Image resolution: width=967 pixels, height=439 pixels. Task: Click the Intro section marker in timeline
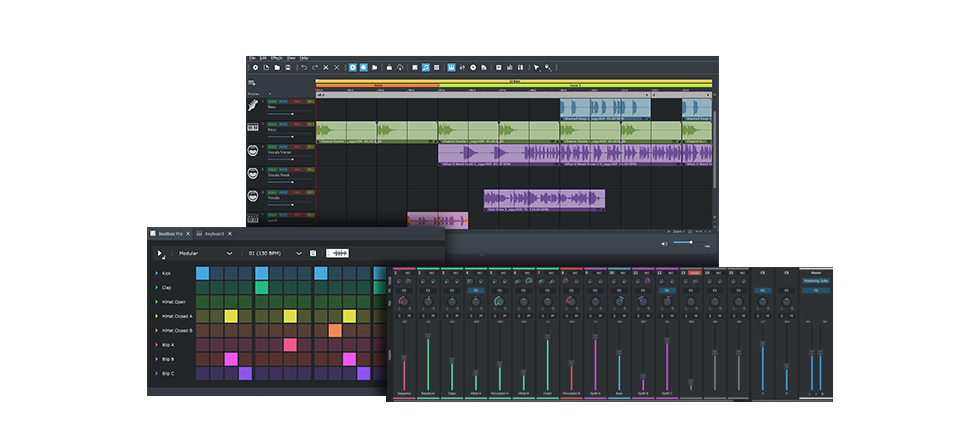coord(377,86)
